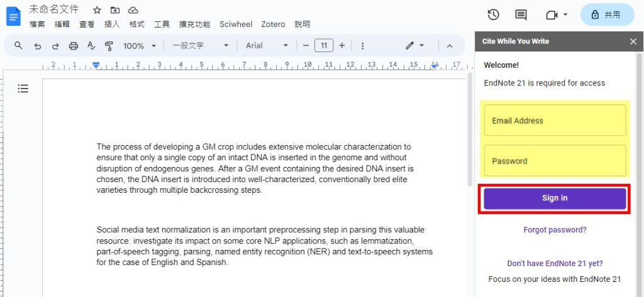The image size is (644, 297).
Task: Open the Sciwheel menu
Action: point(236,24)
